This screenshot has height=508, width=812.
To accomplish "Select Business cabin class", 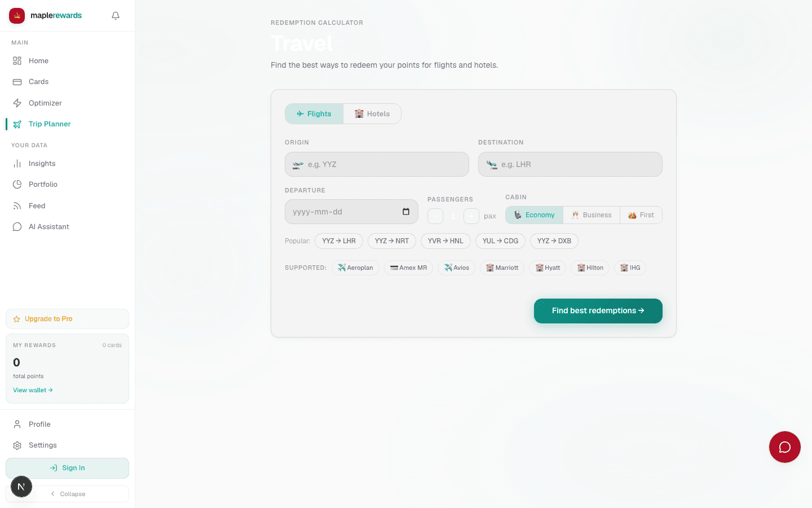I will 591,215.
